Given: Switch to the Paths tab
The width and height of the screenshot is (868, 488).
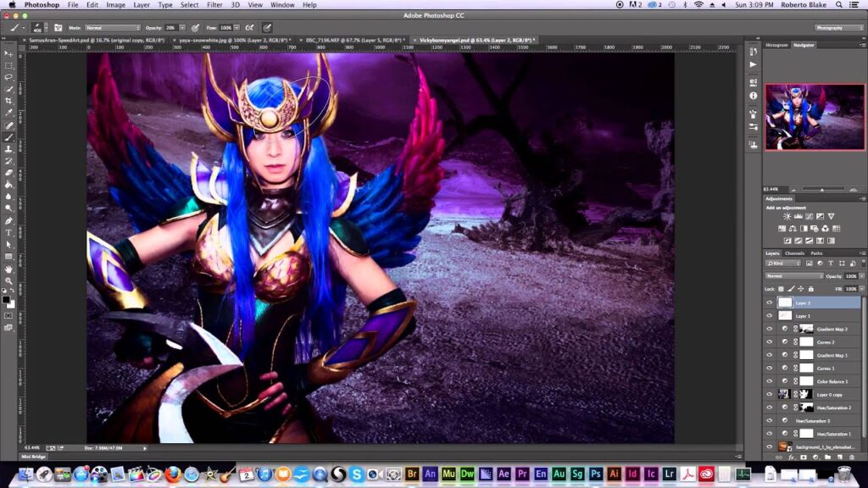Looking at the screenshot, I should pyautogui.click(x=816, y=253).
